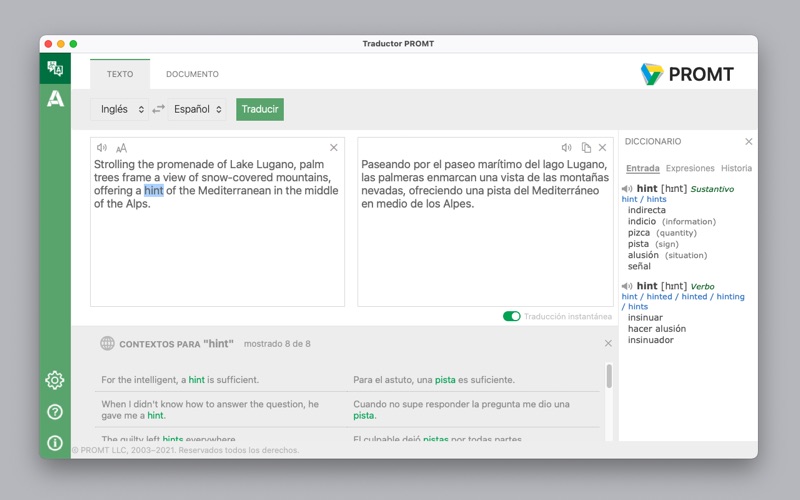Click dictionary translation 'pista'
Viewport: 800px width, 500px height.
click(x=638, y=244)
